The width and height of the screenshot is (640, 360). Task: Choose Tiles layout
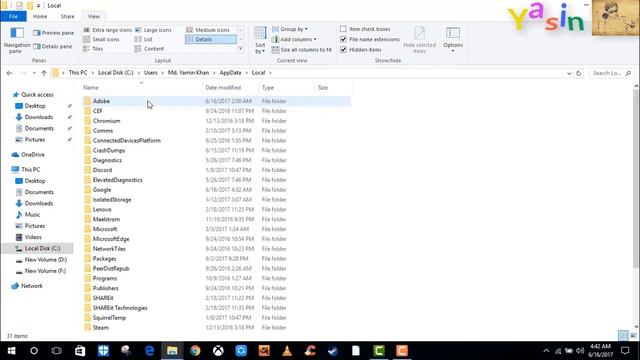click(93, 49)
